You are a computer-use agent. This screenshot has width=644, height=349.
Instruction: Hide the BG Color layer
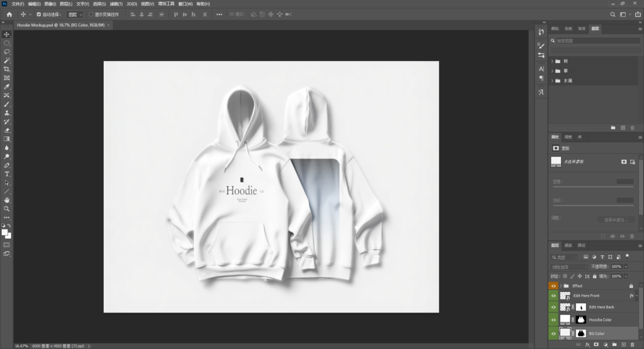click(553, 333)
